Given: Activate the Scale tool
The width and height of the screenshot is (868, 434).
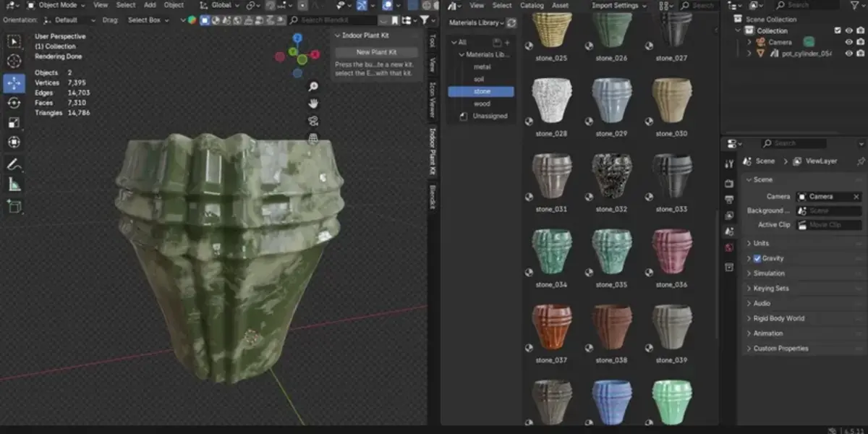Looking at the screenshot, I should (14, 122).
